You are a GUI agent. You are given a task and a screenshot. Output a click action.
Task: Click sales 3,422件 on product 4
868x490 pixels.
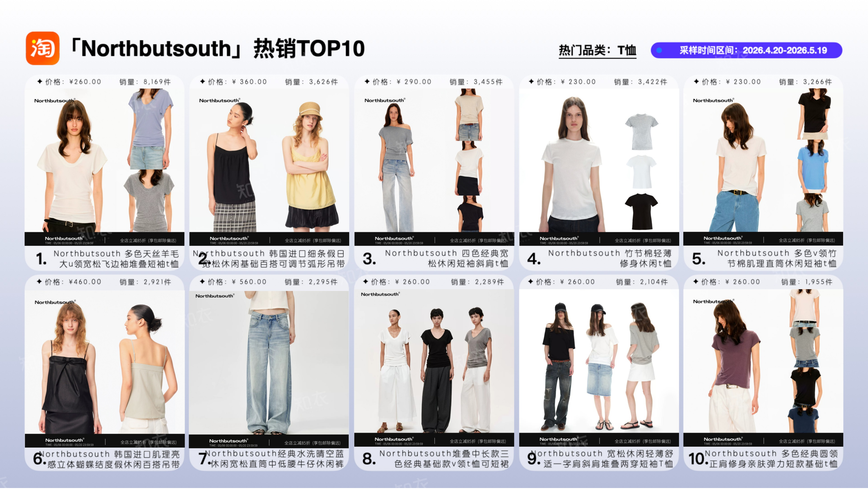pyautogui.click(x=641, y=82)
